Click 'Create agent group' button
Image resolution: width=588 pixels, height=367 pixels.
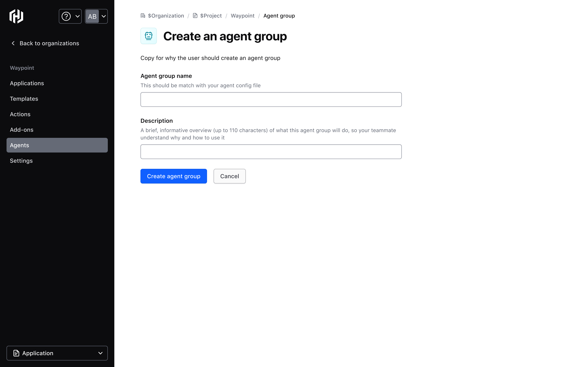[x=174, y=176]
